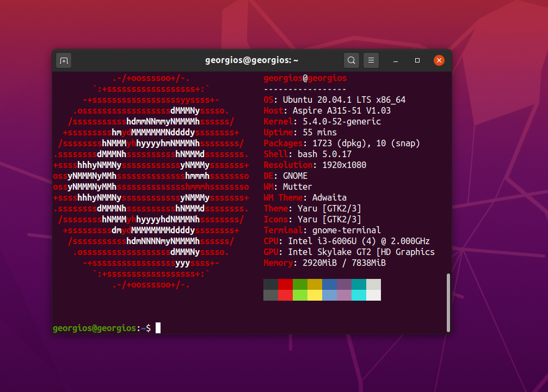The height and width of the screenshot is (392, 548).
Task: Click the dark blue color block
Action: (329, 284)
